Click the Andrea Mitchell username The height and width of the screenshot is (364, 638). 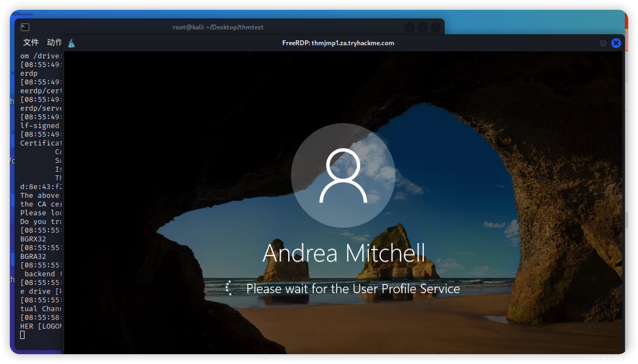[x=344, y=253]
